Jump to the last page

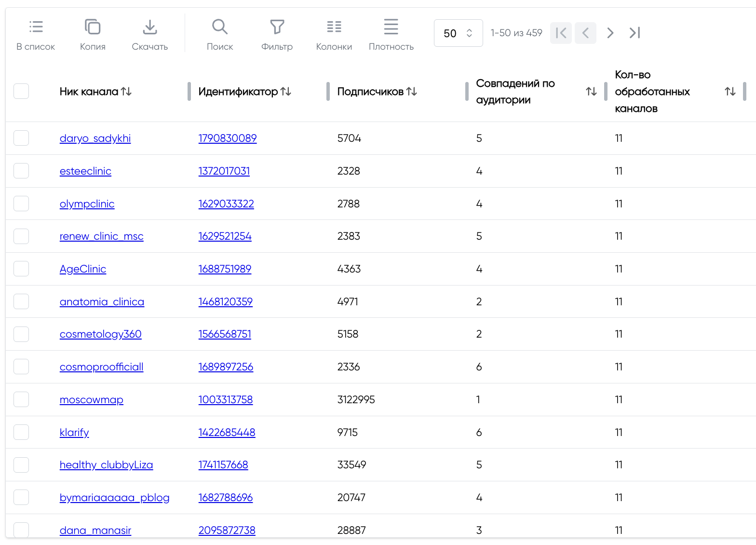point(635,33)
